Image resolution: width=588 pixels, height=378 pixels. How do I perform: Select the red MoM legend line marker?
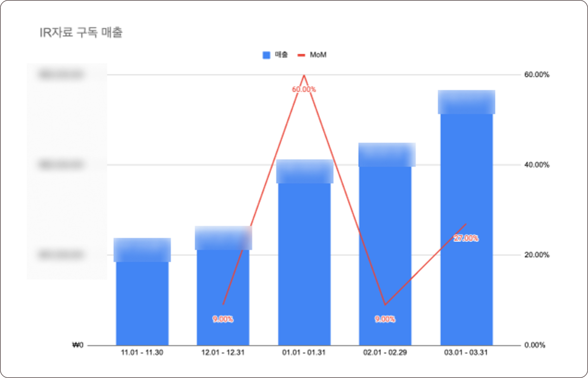point(301,55)
